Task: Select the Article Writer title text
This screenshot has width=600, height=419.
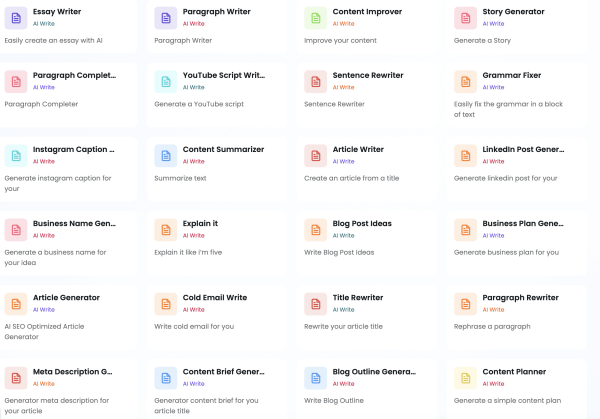Action: (358, 149)
